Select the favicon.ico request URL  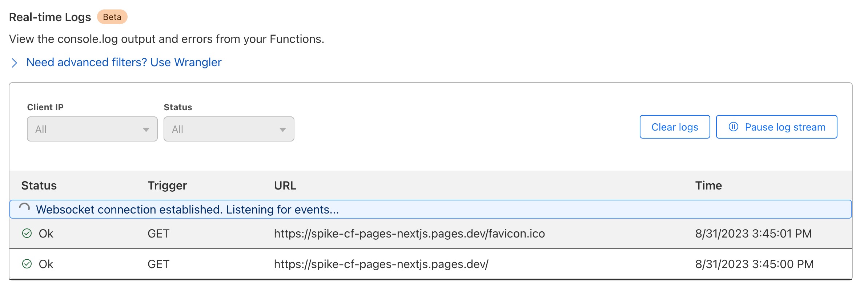coord(409,234)
